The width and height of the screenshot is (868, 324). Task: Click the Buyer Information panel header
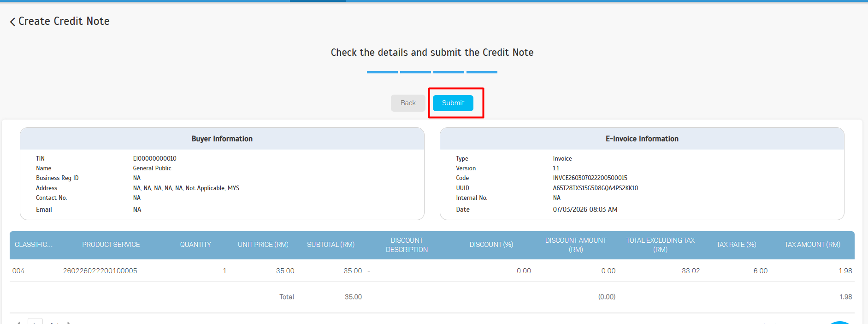point(222,139)
